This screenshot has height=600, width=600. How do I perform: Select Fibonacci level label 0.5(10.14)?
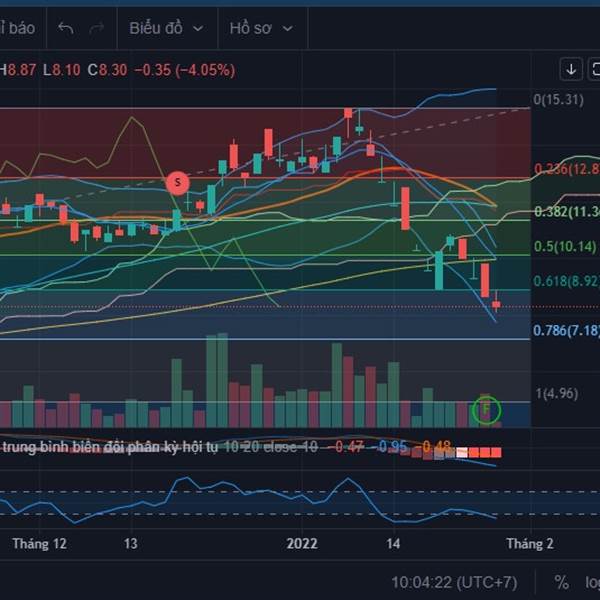[565, 246]
